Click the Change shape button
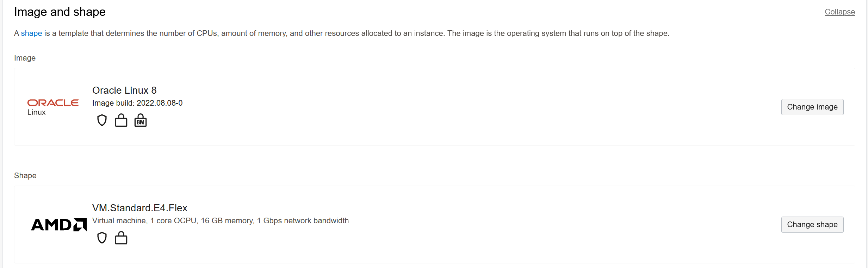This screenshot has width=868, height=268. coord(812,224)
